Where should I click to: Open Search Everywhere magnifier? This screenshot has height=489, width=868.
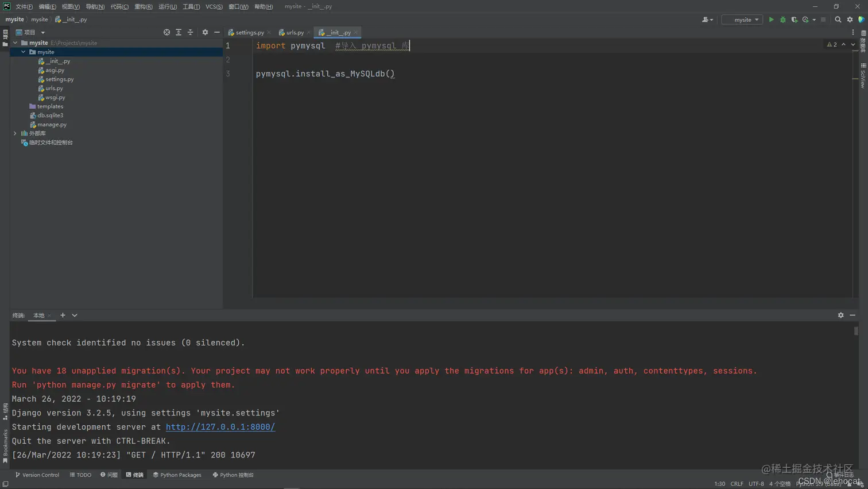(838, 20)
